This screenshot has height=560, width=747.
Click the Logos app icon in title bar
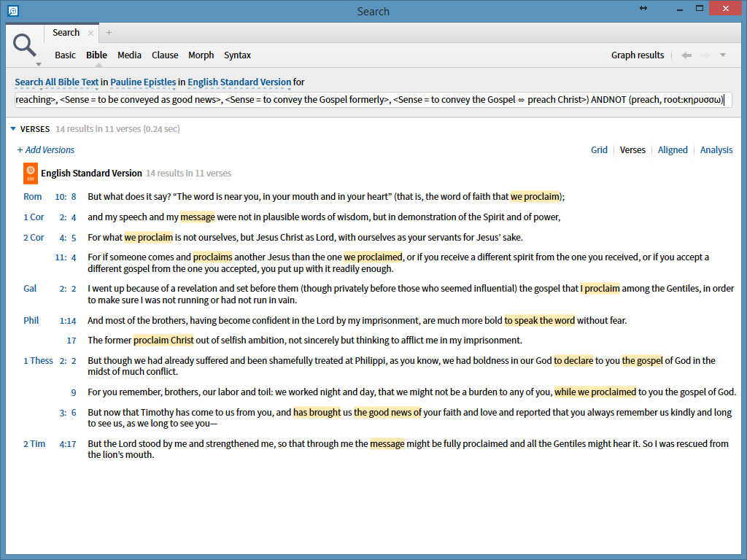pos(13,10)
